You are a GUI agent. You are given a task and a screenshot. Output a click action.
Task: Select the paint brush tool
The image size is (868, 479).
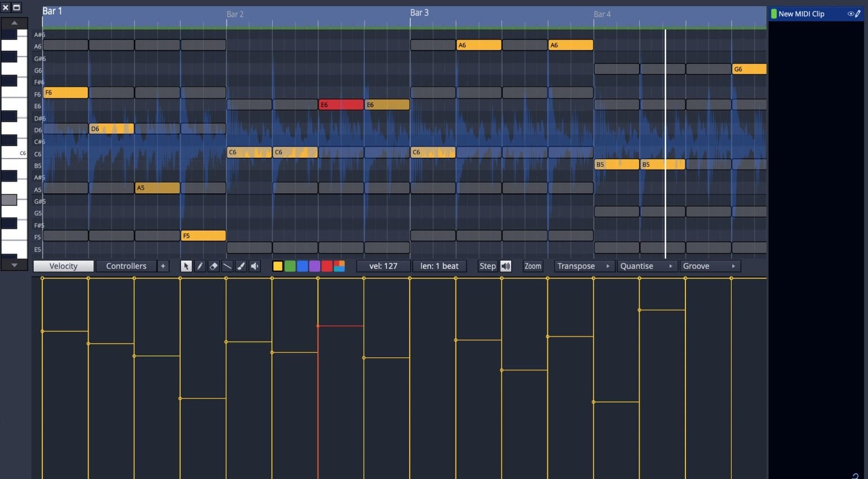241,266
